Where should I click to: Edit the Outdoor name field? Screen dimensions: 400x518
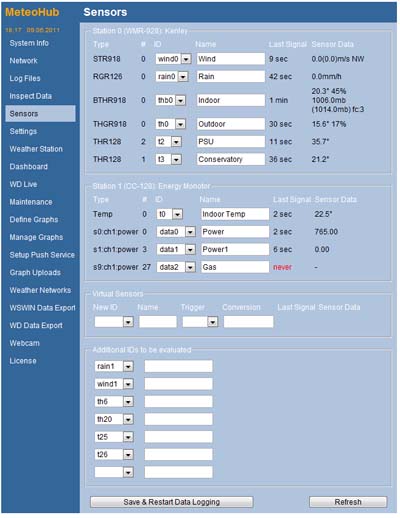pos(231,124)
